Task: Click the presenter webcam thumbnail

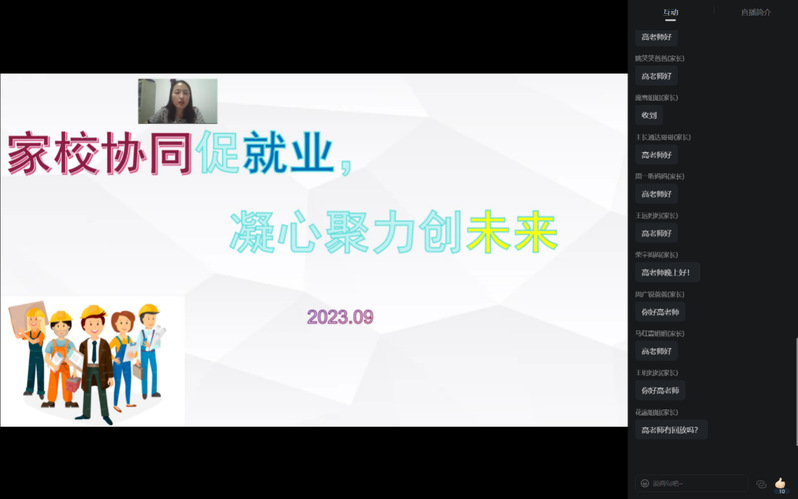Action: coord(177,101)
